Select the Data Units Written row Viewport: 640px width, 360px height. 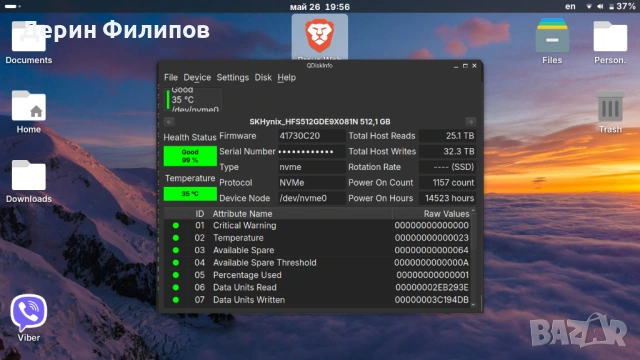[317, 300]
